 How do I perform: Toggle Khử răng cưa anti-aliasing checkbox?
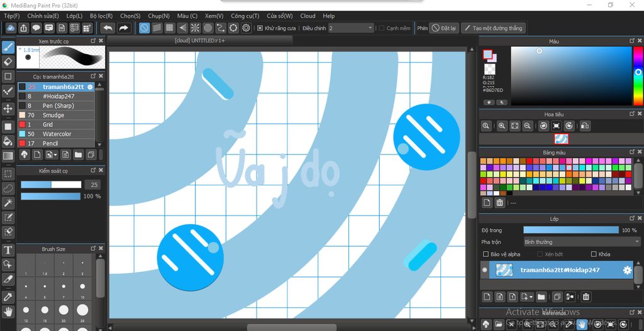260,28
